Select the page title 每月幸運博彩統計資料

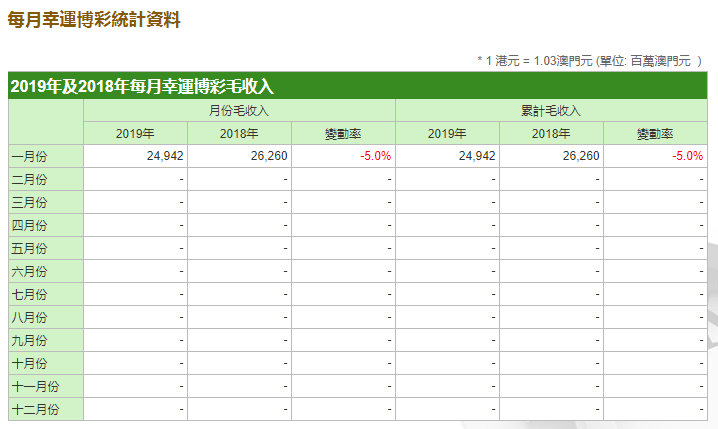coord(94,20)
